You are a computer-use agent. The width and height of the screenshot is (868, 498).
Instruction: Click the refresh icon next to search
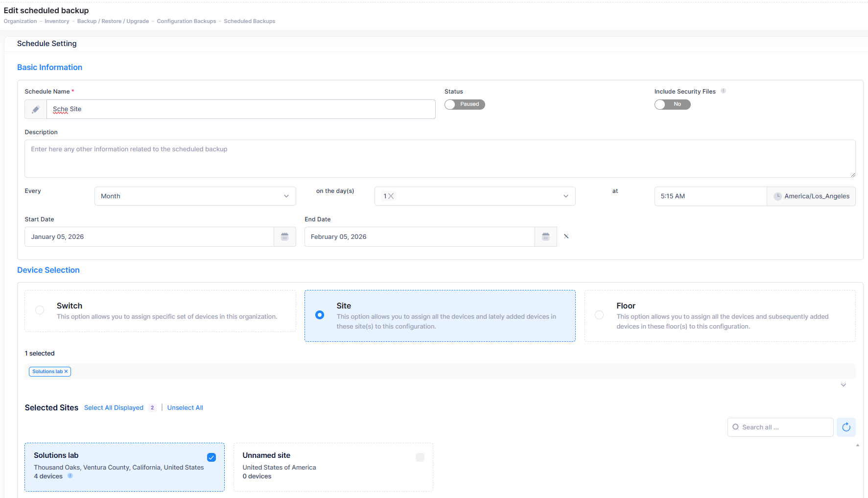pos(846,427)
